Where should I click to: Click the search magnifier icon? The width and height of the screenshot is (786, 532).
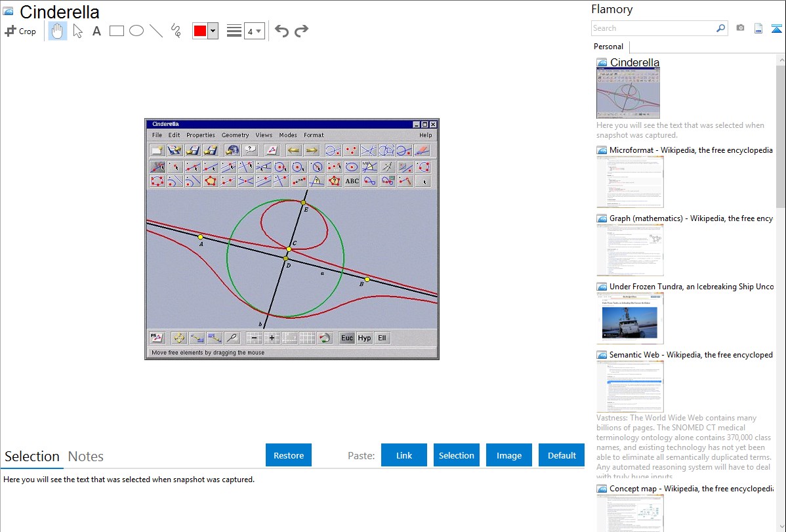pos(720,28)
